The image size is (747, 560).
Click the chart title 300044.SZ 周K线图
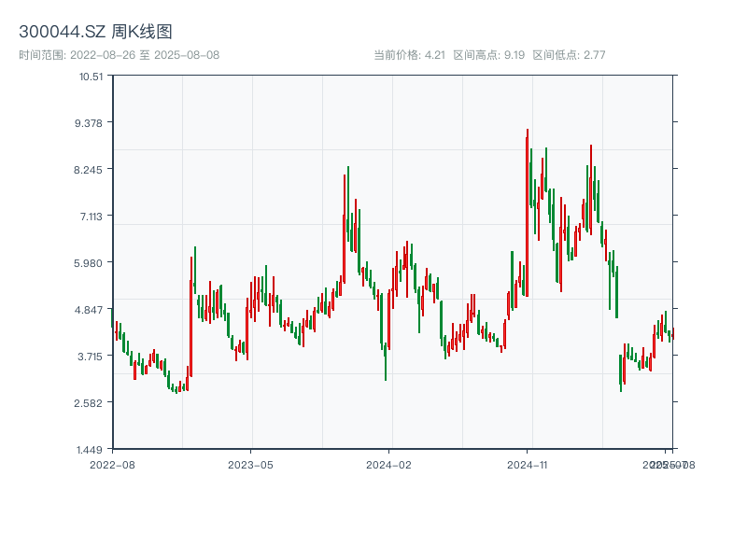coord(95,32)
